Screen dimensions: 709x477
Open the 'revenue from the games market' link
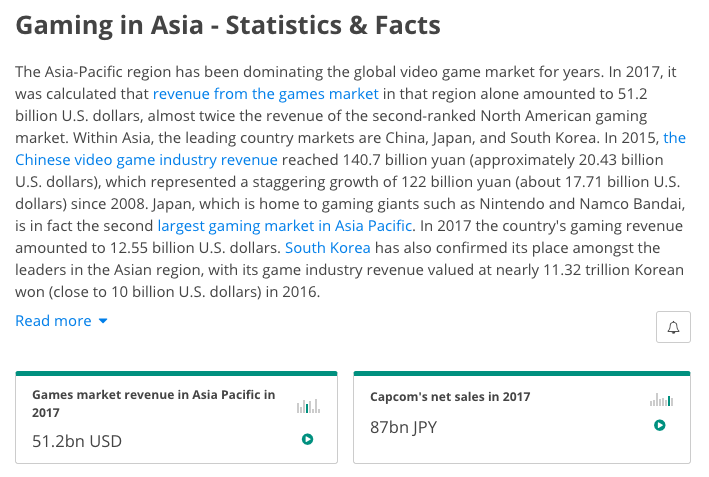coord(265,94)
